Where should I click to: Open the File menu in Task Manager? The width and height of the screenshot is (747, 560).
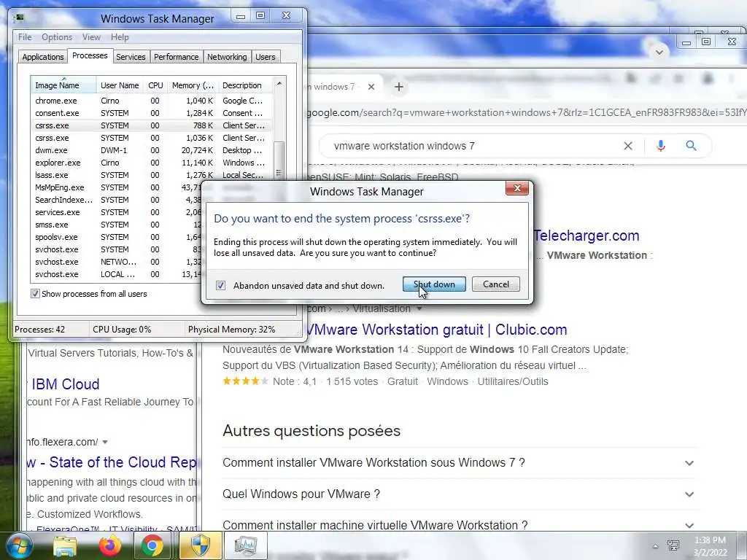(25, 37)
